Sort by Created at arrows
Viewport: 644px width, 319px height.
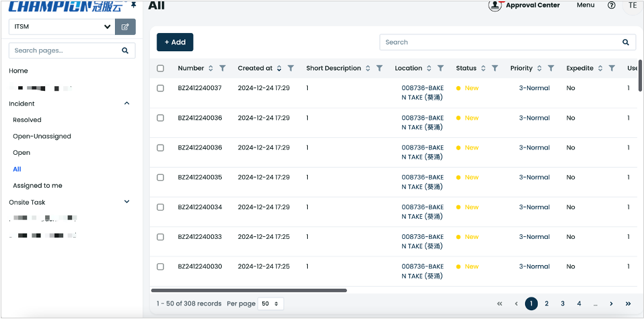click(x=279, y=68)
